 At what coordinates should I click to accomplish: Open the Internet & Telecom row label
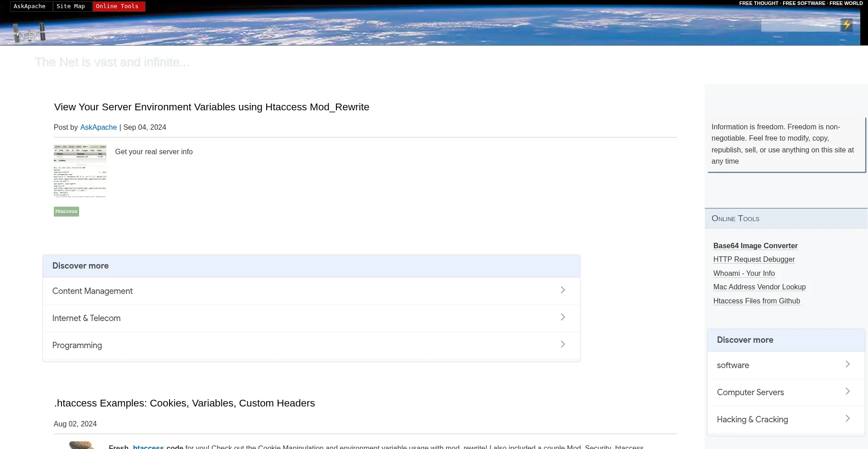(86, 318)
